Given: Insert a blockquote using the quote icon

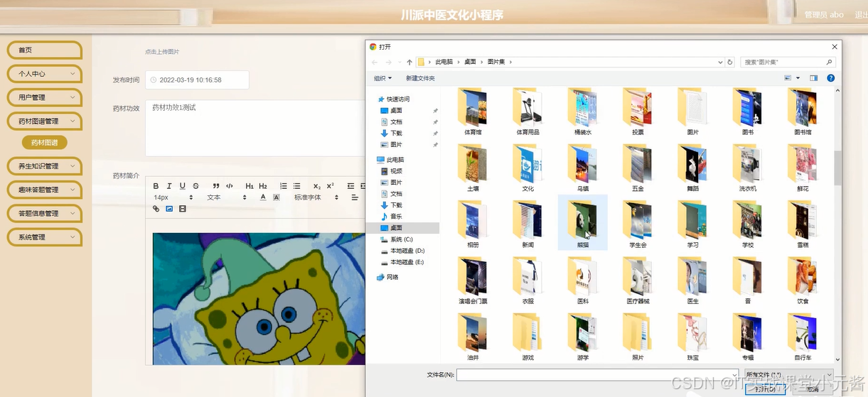Looking at the screenshot, I should (x=217, y=186).
